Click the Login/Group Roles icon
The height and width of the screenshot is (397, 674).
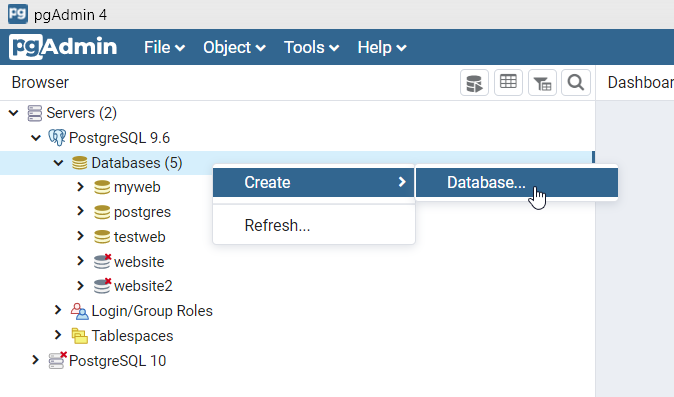(80, 311)
